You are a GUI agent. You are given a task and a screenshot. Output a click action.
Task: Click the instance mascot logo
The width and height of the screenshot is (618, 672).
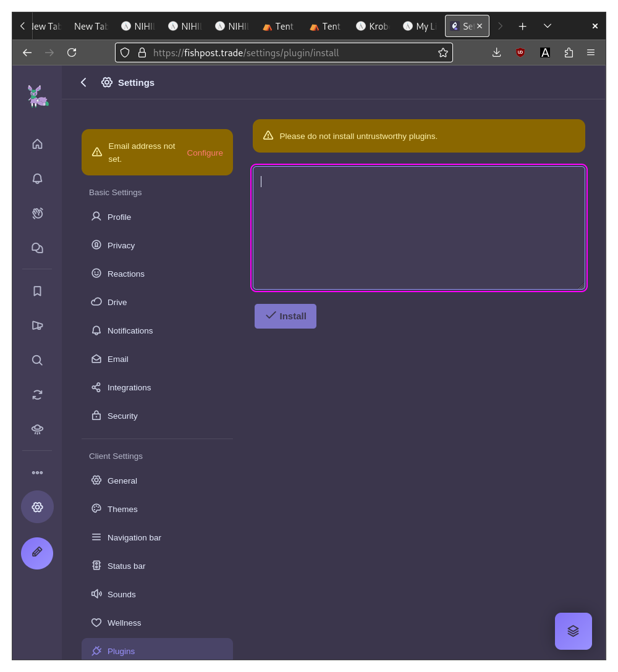[x=38, y=96]
